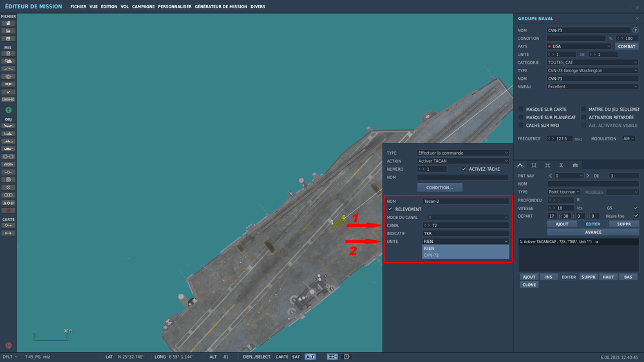The height and width of the screenshot is (362, 644).
Task: Open the briefing clipboard icon under MIS
Action: [8, 53]
